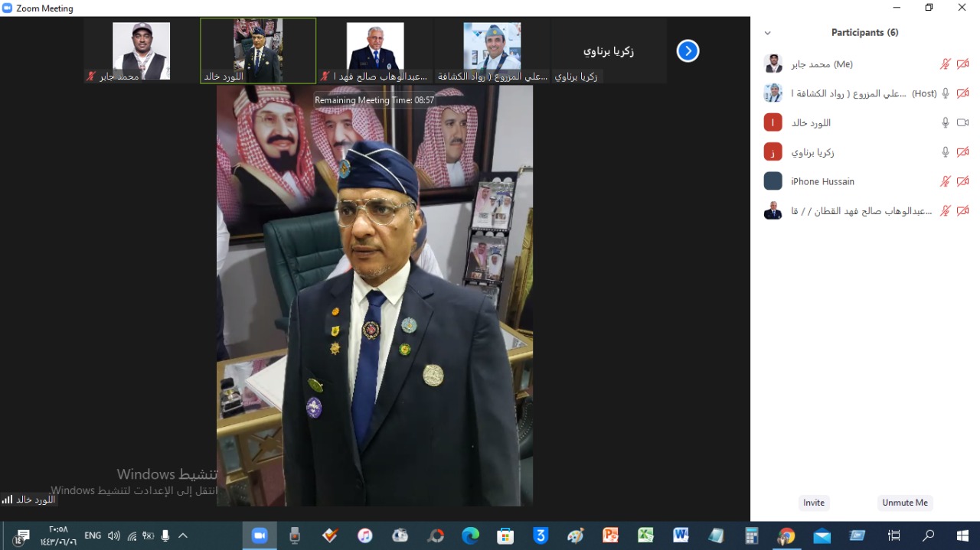Toggle the muted microphone icon for iPhone Hussain
This screenshot has height=550, width=980.
[946, 181]
